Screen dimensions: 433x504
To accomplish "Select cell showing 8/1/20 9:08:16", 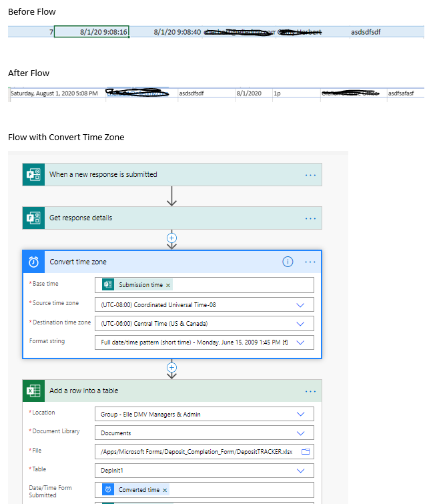I will [91, 32].
